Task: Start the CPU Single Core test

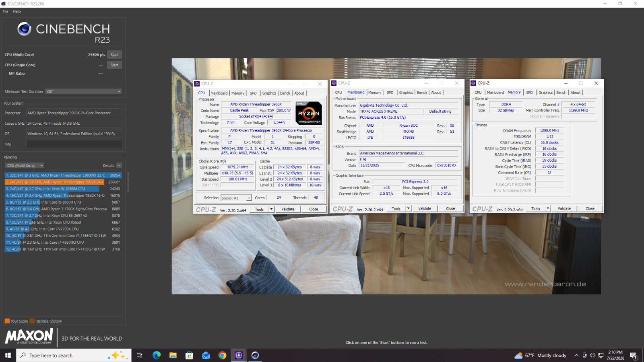Action: coord(114,65)
